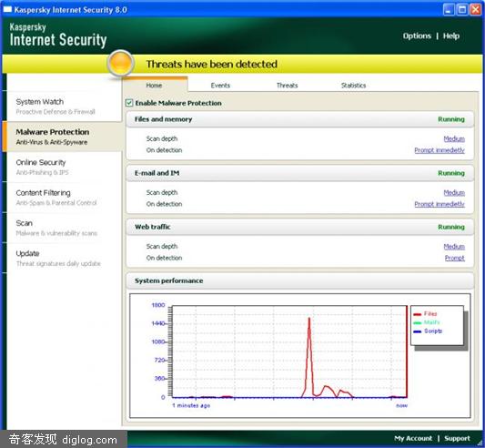Click Running status for Files and memory
The width and height of the screenshot is (485, 448).
click(x=451, y=119)
